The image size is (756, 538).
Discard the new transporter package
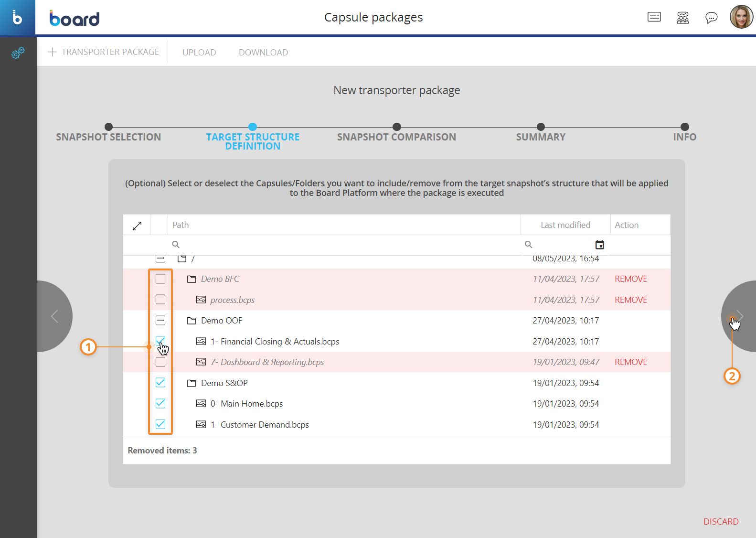coord(721,522)
